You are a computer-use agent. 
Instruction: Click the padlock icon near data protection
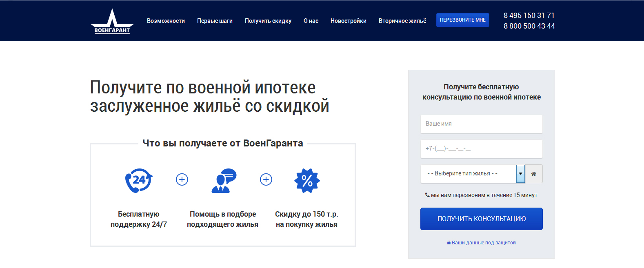click(x=449, y=243)
